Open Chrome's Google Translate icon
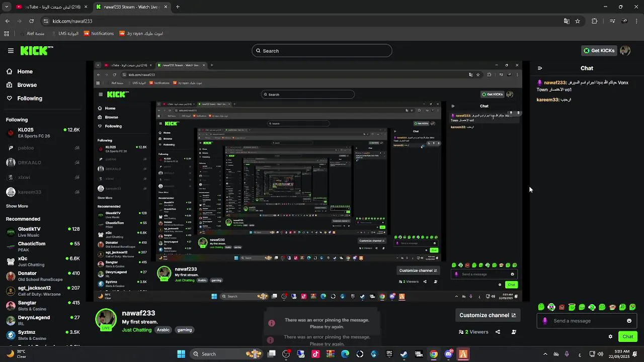 [x=567, y=21]
